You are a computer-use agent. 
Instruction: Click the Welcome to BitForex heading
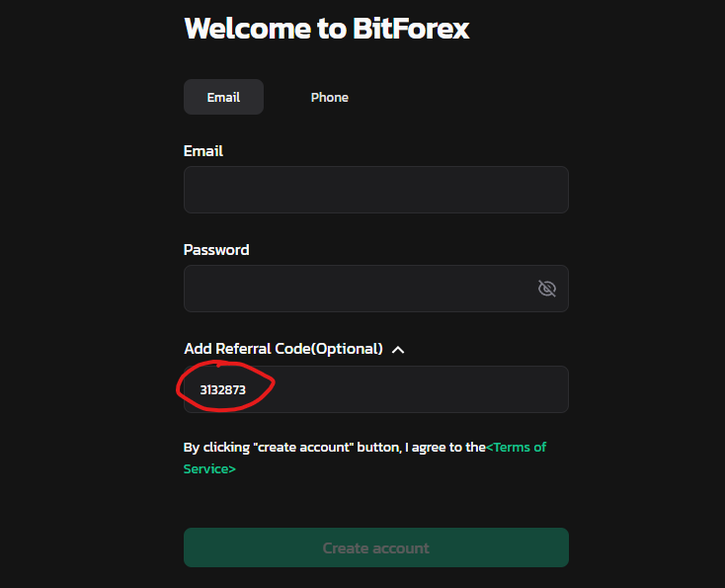point(326,29)
